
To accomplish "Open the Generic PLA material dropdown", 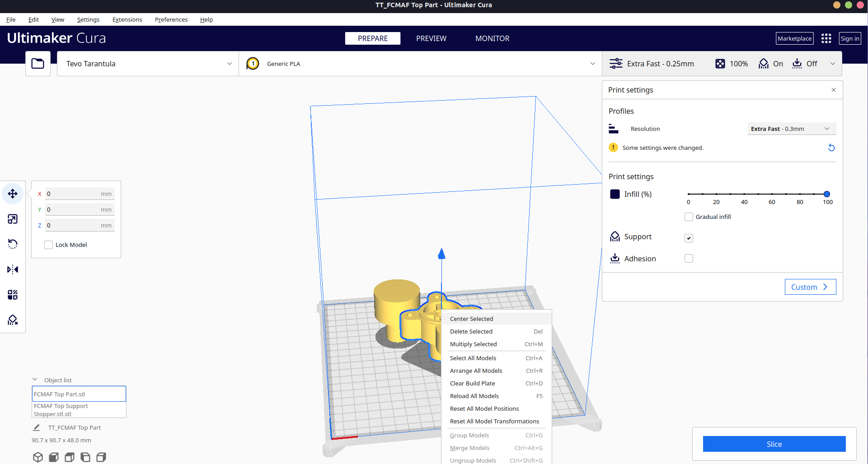I will 420,64.
